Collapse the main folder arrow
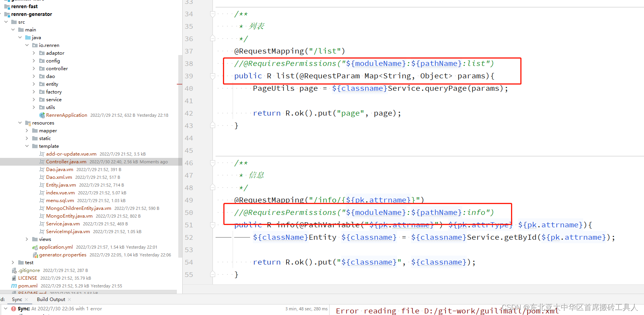The width and height of the screenshot is (644, 315). coord(13,30)
